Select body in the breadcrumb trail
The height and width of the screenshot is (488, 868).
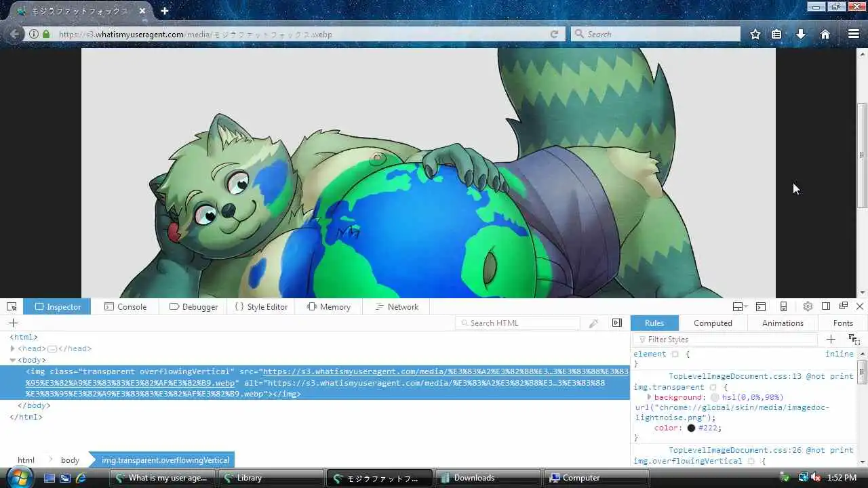point(70,460)
